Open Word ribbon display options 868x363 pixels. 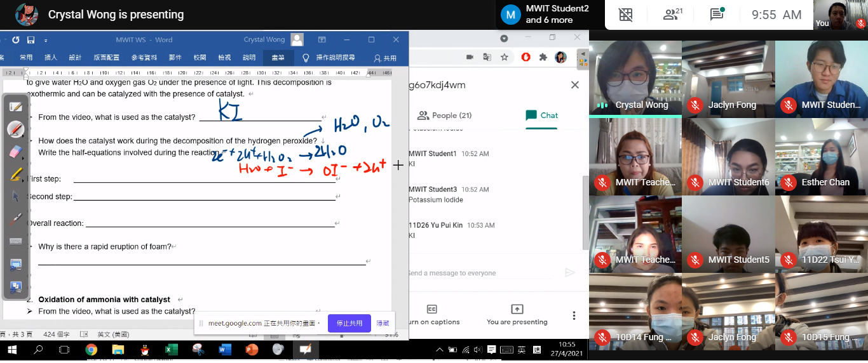tap(322, 39)
